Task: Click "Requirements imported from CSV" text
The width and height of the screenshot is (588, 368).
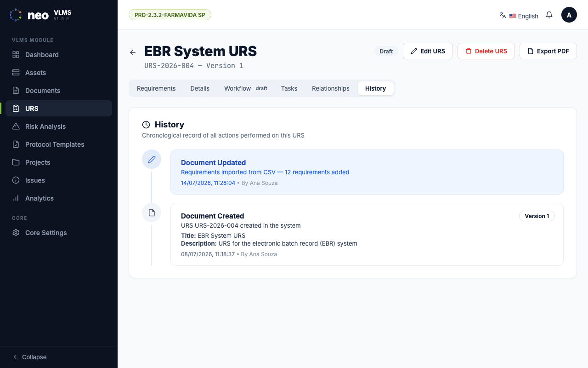Action: click(x=228, y=172)
